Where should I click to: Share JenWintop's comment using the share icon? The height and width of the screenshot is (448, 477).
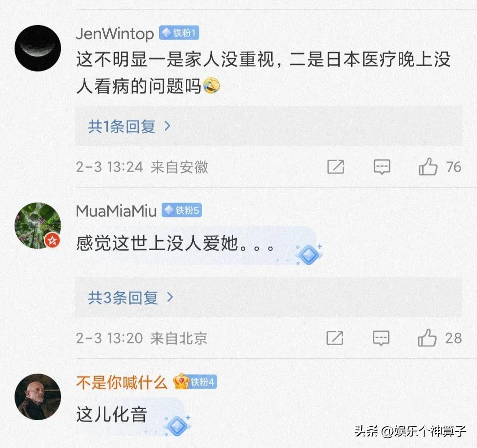pos(336,166)
